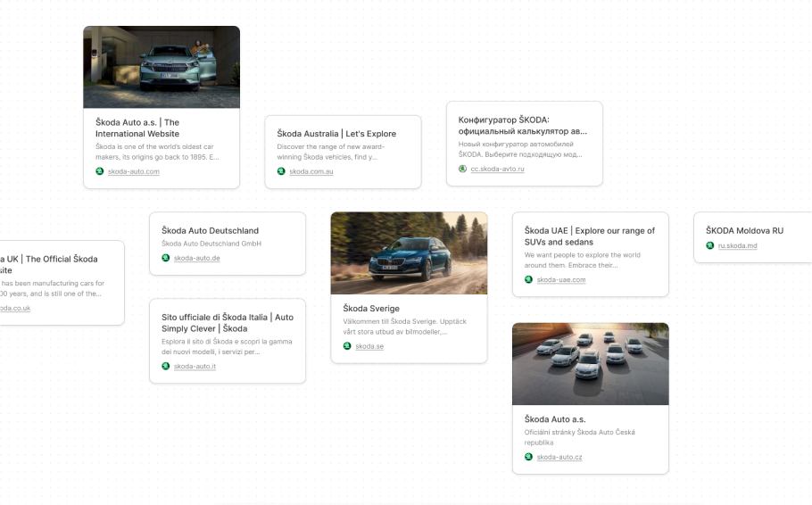812x505 pixels.
Task: Open the skoda-uae.com link
Action: pyautogui.click(x=561, y=279)
